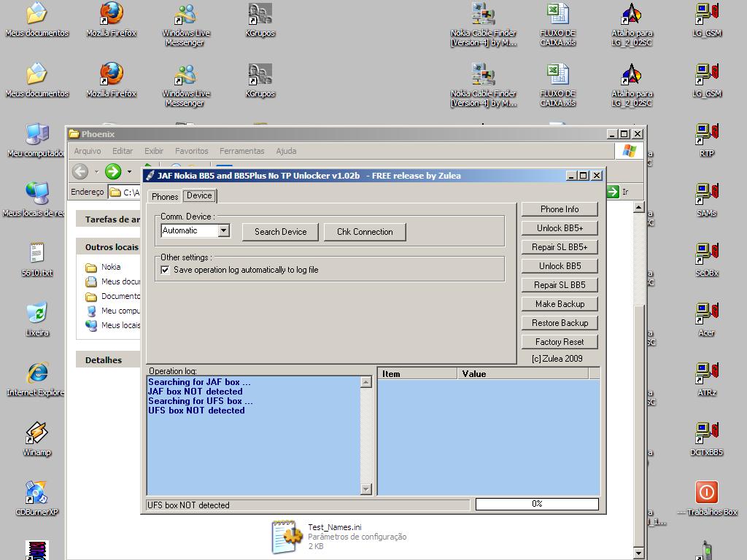The image size is (747, 560).
Task: Click the Chk Connection button
Action: [x=365, y=232]
